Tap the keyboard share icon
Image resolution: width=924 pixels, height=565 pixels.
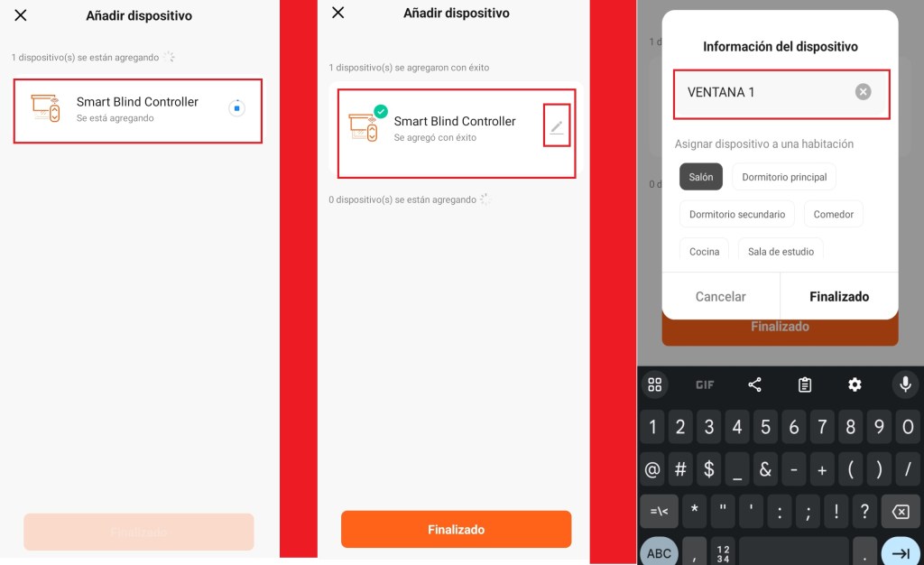click(754, 384)
